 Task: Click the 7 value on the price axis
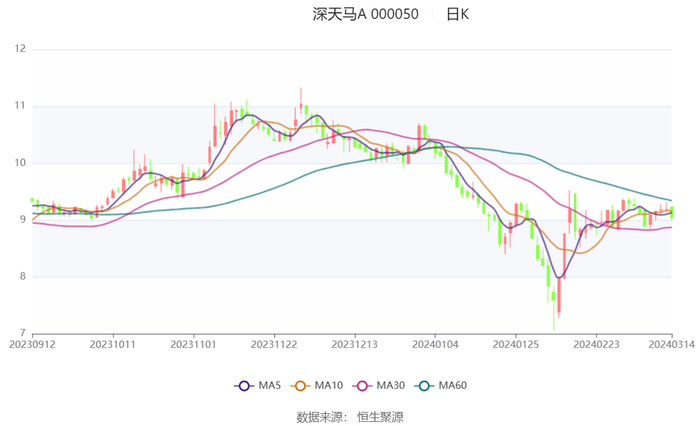(x=22, y=334)
